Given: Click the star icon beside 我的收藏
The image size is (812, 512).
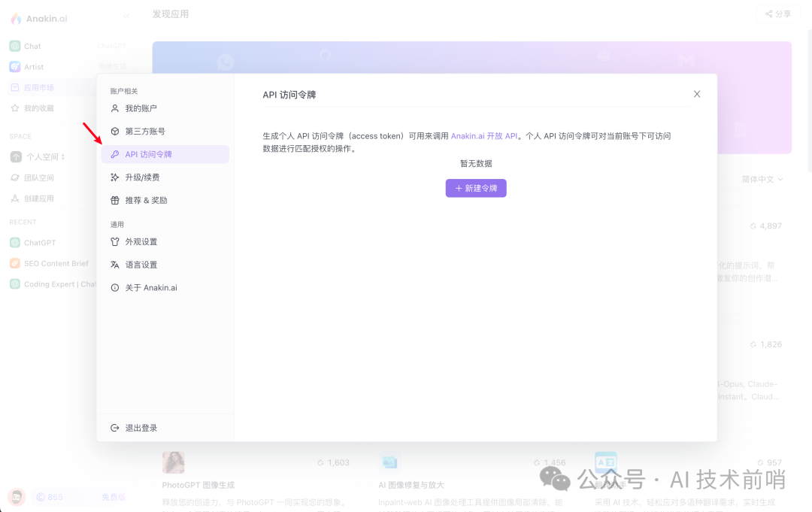Looking at the screenshot, I should tap(15, 108).
